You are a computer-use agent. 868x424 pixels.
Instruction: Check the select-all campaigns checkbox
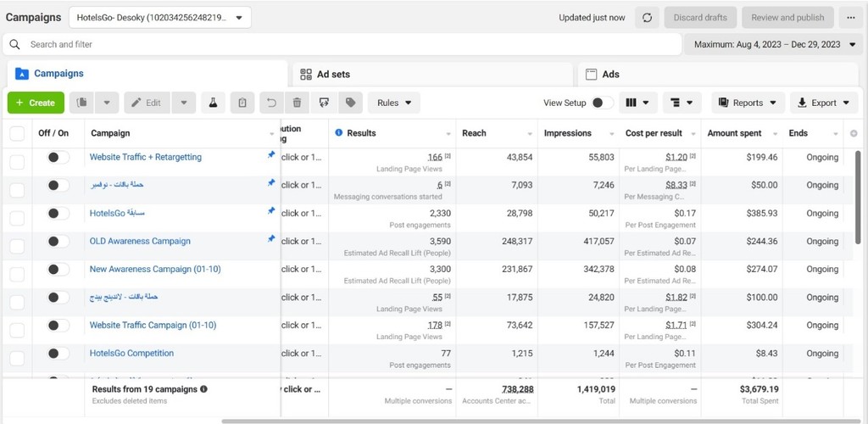[17, 134]
